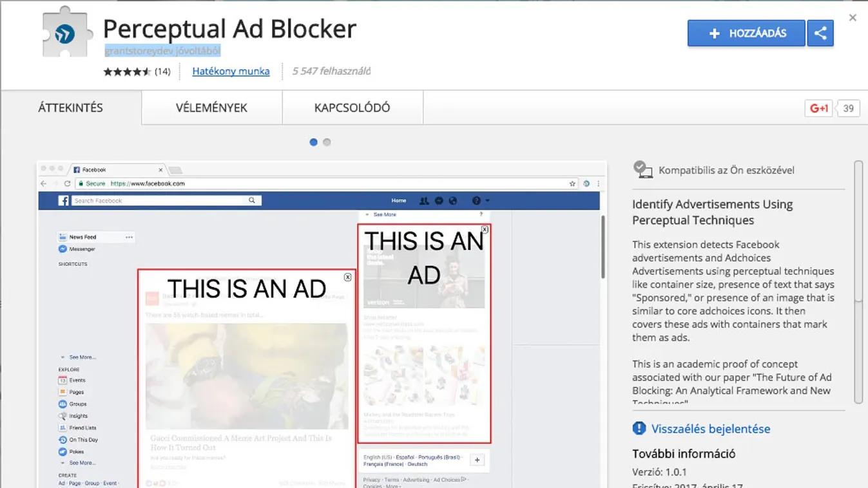Click the compatibility checkmark device icon
The height and width of the screenshot is (488, 868).
coord(642,169)
